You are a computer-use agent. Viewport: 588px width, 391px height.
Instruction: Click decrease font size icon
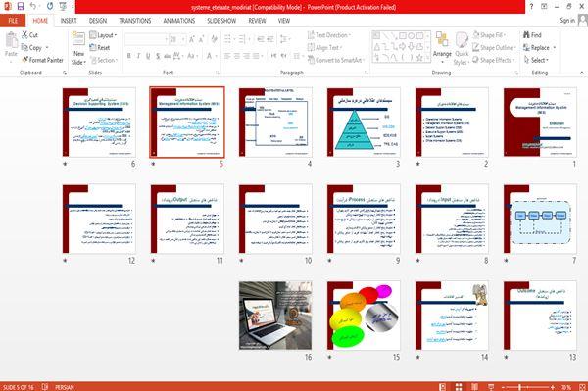[x=202, y=39]
